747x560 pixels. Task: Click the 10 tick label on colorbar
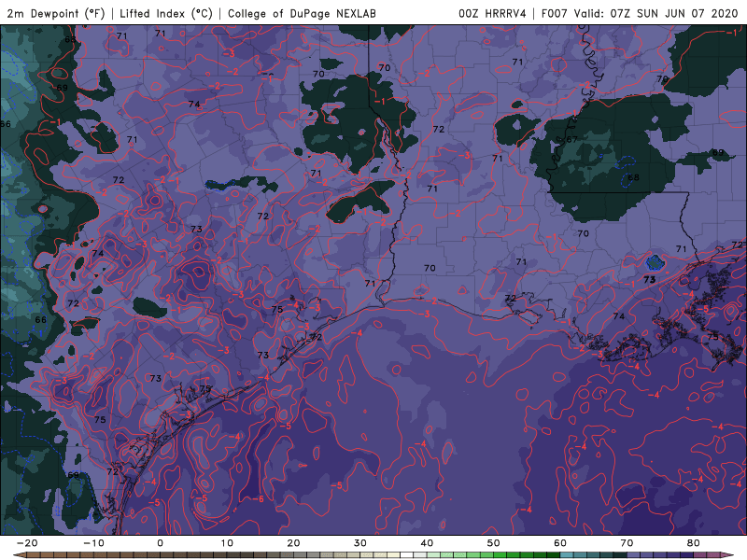pyautogui.click(x=227, y=543)
